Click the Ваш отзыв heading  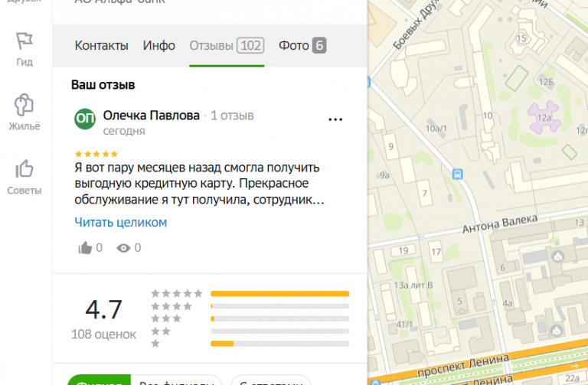[103, 85]
